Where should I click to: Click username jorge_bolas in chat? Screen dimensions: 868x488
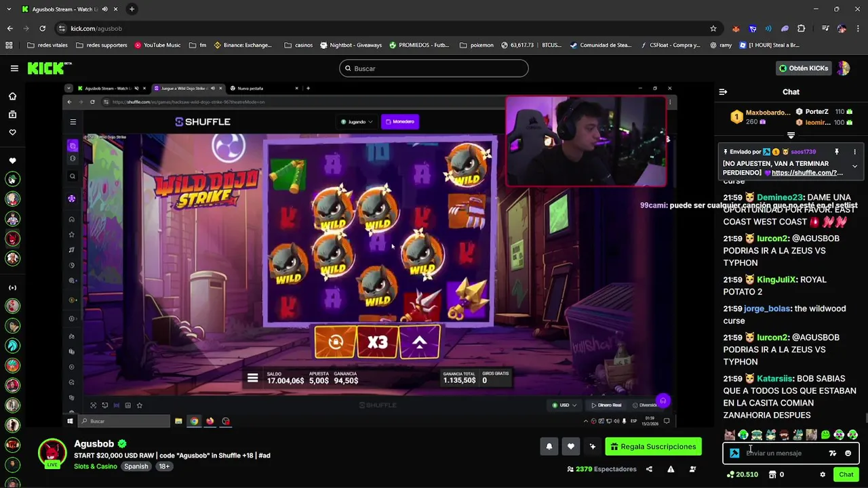click(767, 308)
